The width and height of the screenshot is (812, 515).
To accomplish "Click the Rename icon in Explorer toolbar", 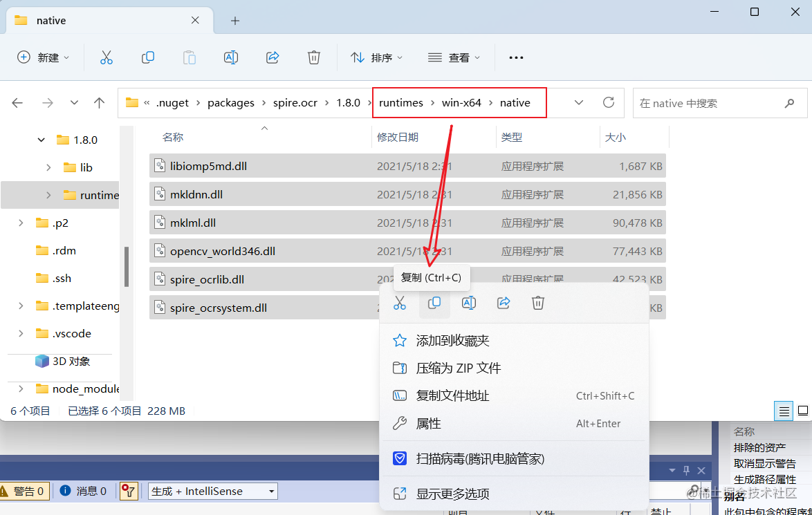I will [231, 57].
